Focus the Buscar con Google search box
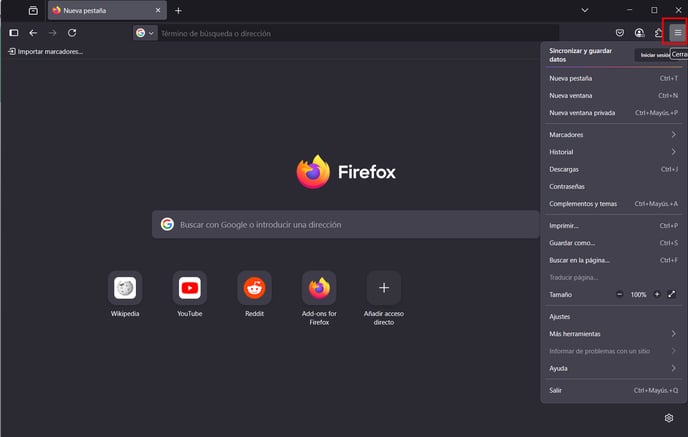The image size is (688, 437). [x=346, y=225]
